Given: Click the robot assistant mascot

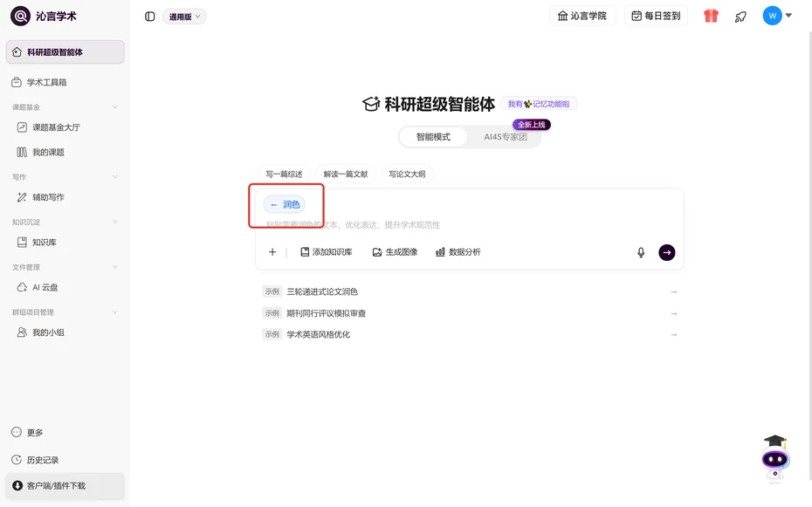Looking at the screenshot, I should (x=774, y=459).
